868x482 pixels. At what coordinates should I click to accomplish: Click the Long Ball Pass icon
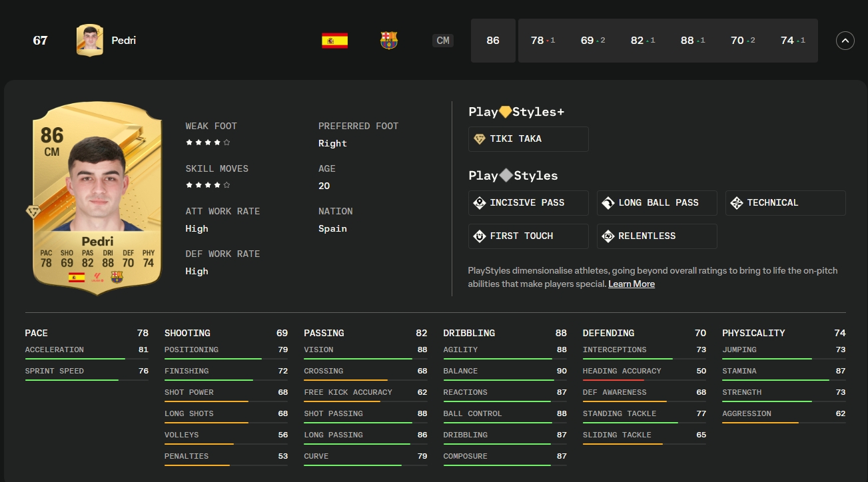tap(608, 203)
